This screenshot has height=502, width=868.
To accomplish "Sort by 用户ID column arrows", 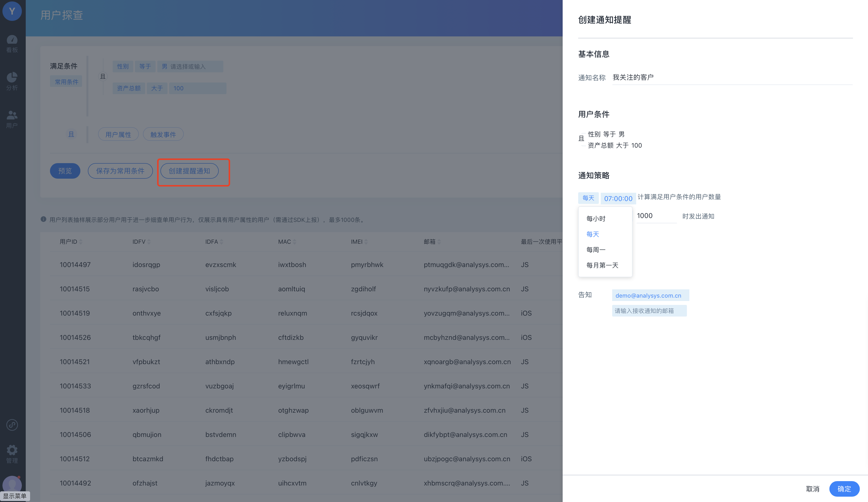I will click(81, 242).
